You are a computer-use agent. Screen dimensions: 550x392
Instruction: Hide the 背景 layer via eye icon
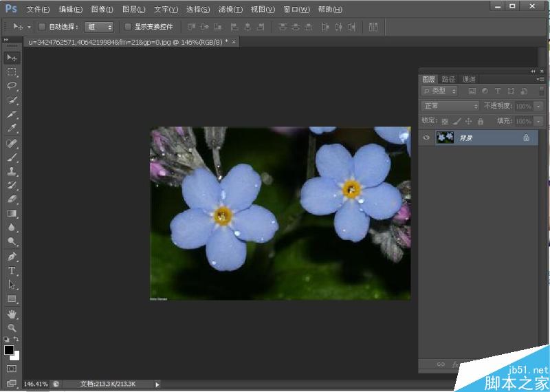click(x=426, y=138)
